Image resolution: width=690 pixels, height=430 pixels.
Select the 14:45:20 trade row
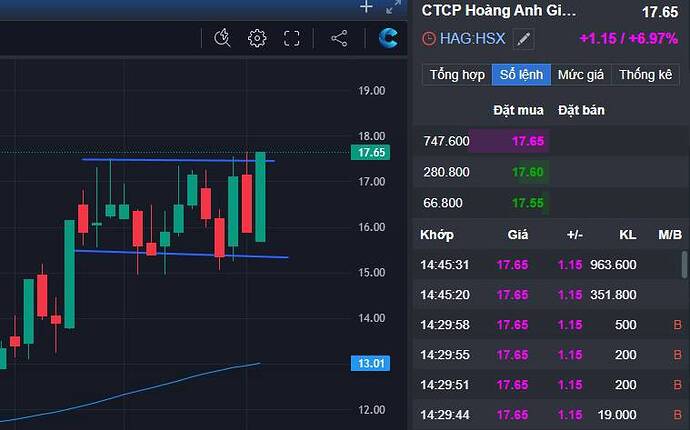click(548, 295)
